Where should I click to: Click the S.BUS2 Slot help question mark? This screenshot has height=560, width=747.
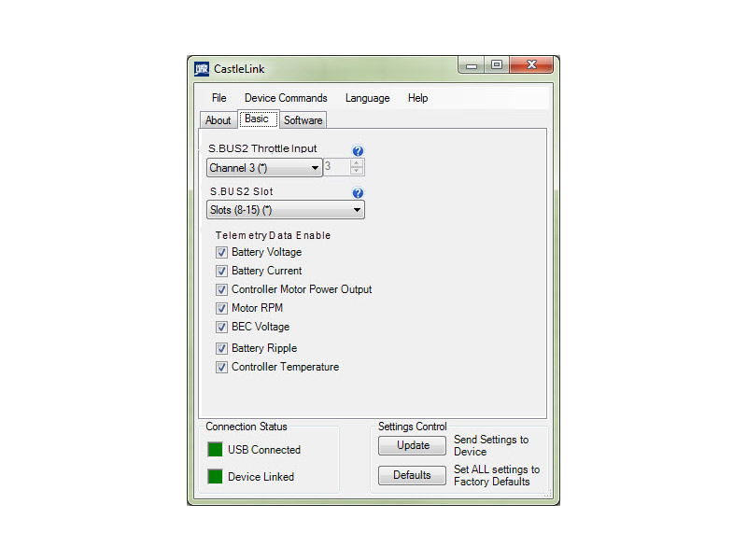(x=358, y=192)
